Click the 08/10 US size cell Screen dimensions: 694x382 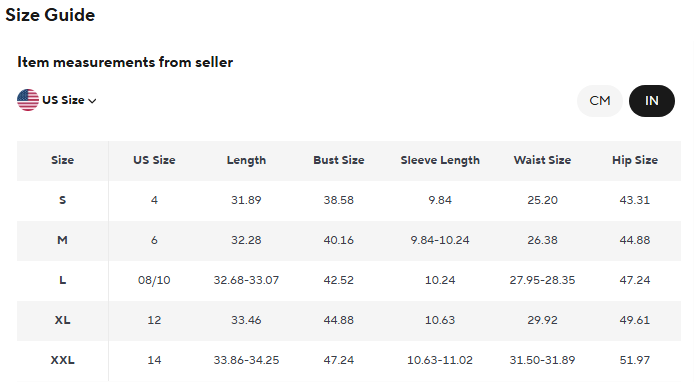coord(154,280)
